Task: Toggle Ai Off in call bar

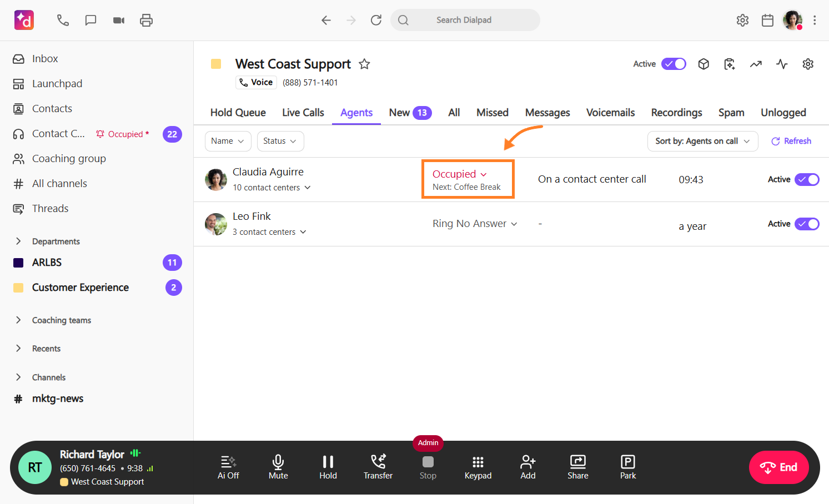Action: tap(228, 467)
